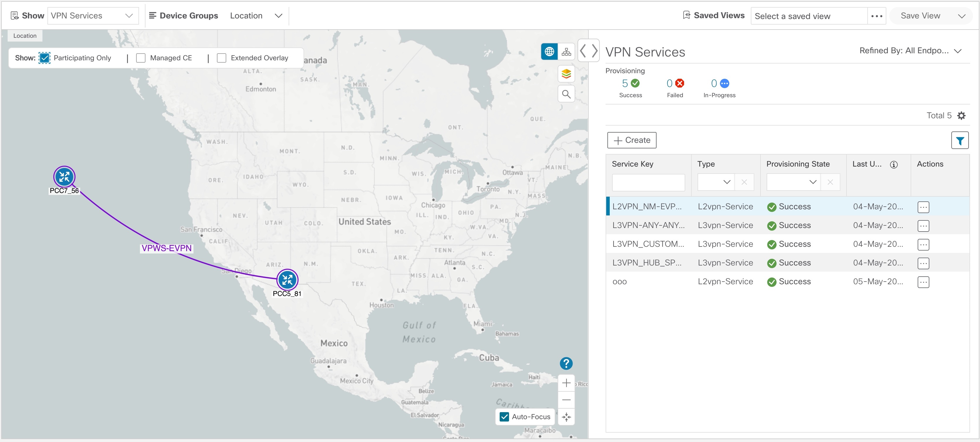This screenshot has height=442, width=980.
Task: Enable the Managed CE checkbox
Action: (x=141, y=58)
